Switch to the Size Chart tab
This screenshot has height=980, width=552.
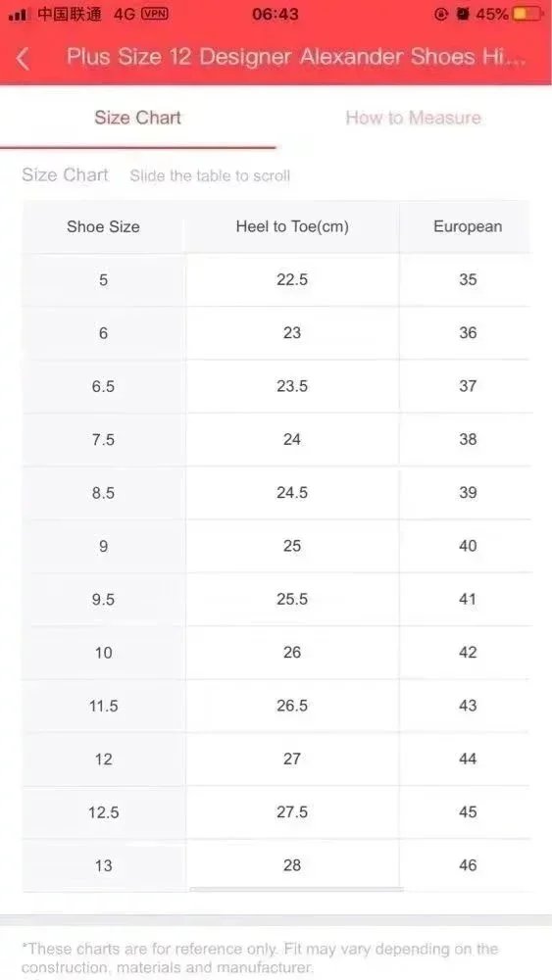(x=137, y=118)
